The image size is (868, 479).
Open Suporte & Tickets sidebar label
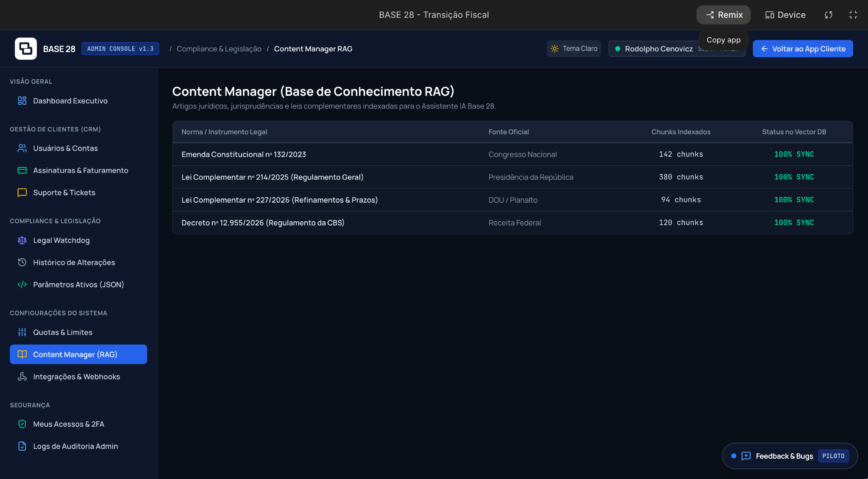(64, 192)
